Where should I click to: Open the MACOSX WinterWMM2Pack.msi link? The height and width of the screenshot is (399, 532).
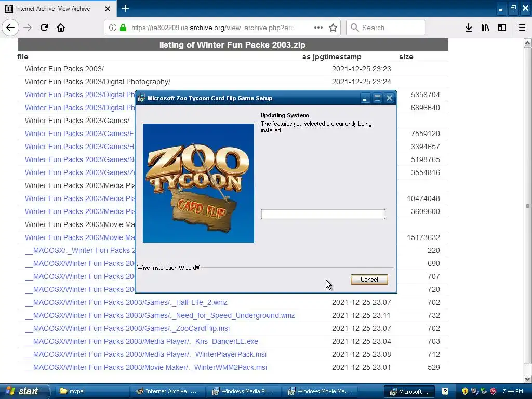[x=146, y=367]
